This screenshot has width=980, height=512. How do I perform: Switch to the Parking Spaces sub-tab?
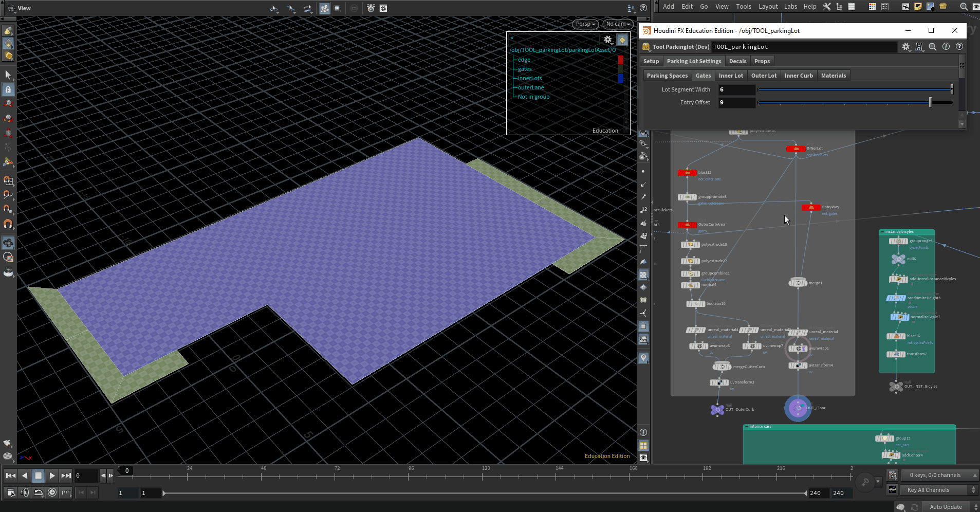click(x=667, y=76)
